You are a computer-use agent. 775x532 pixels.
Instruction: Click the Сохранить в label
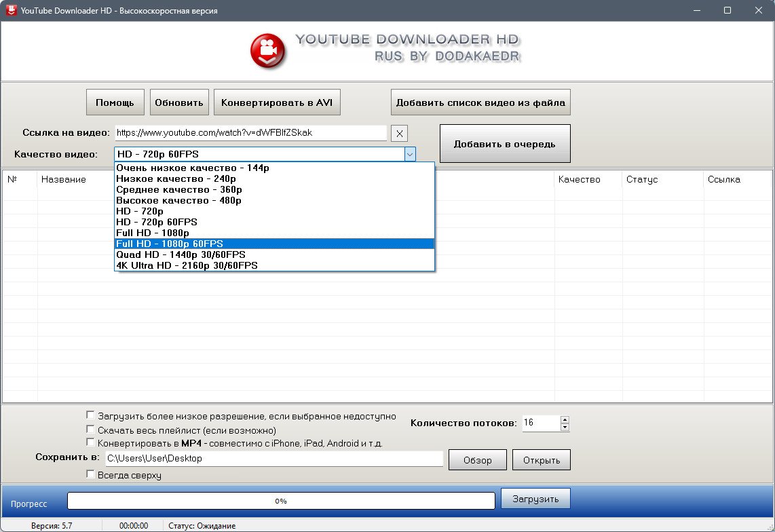(67, 457)
